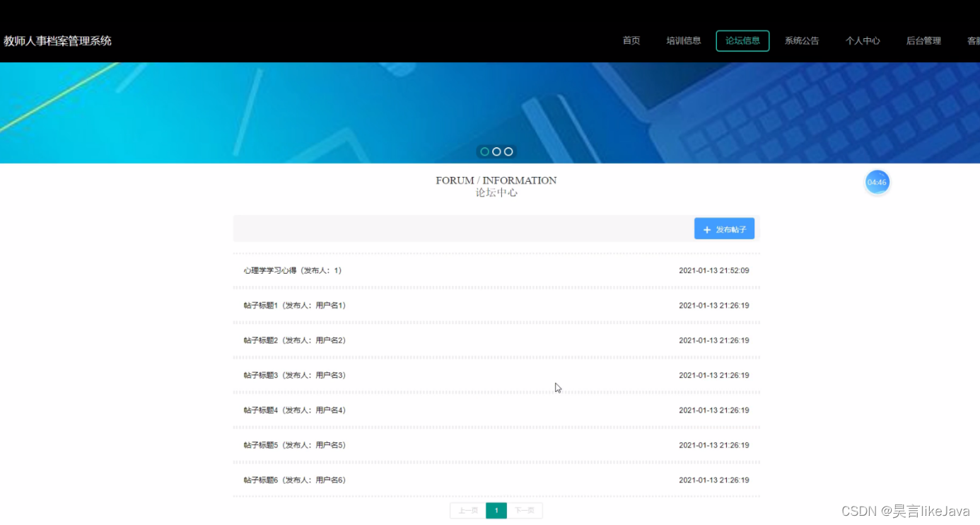The height and width of the screenshot is (525, 980).
Task: Open post 帖子标题2 by 用户名2
Action: click(x=496, y=340)
